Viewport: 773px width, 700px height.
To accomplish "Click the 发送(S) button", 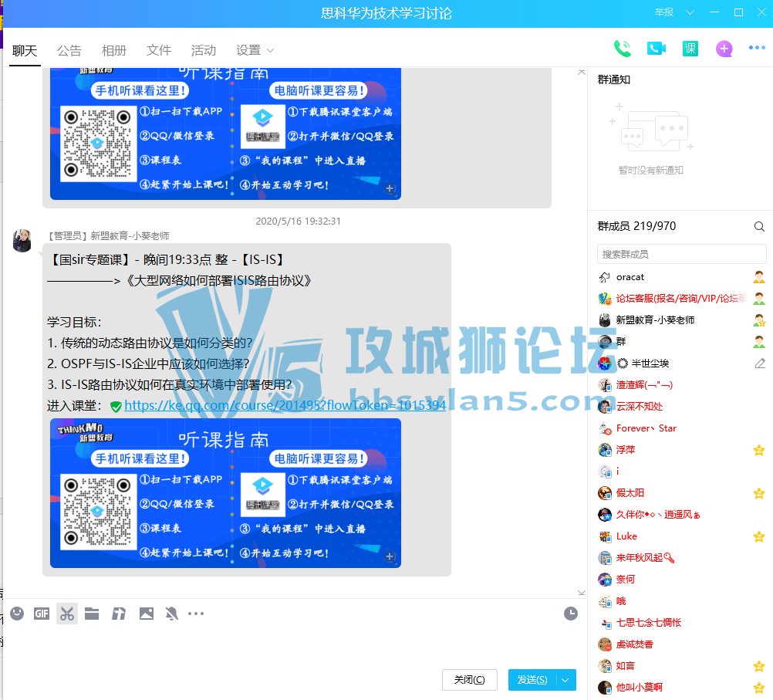I will (x=532, y=680).
